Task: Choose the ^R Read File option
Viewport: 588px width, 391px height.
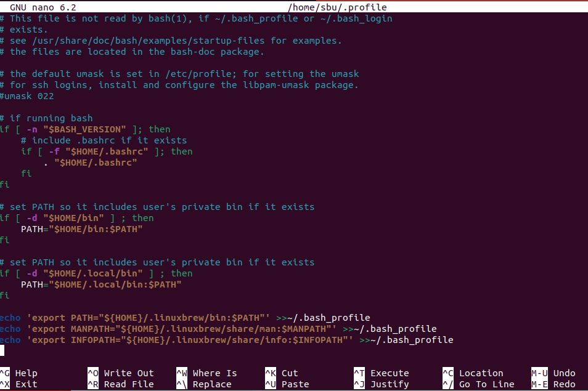Action: (x=121, y=384)
